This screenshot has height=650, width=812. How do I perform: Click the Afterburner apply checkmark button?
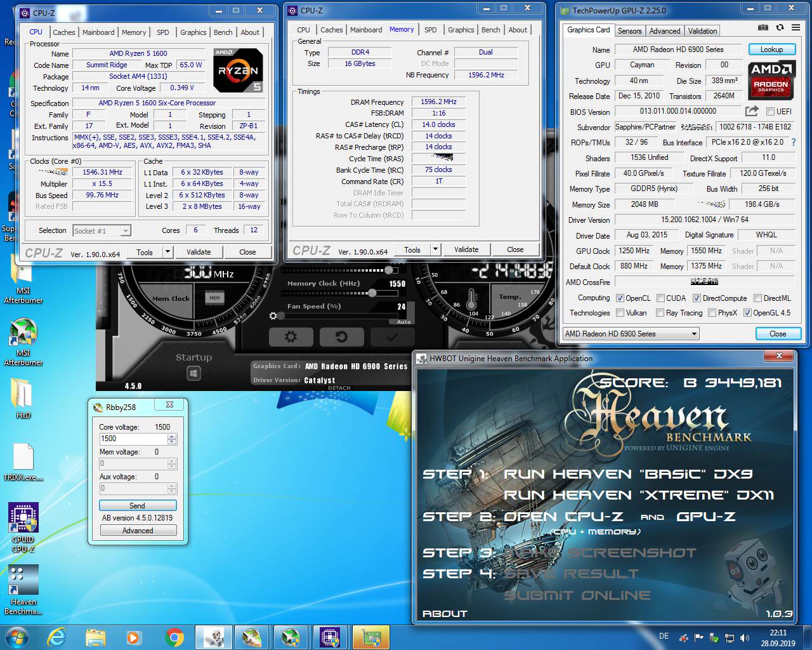(x=392, y=337)
